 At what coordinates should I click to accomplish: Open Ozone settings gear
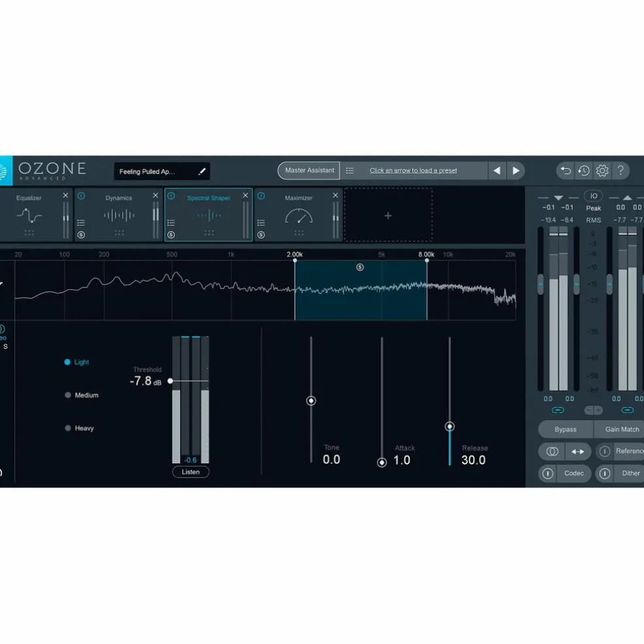coord(602,170)
